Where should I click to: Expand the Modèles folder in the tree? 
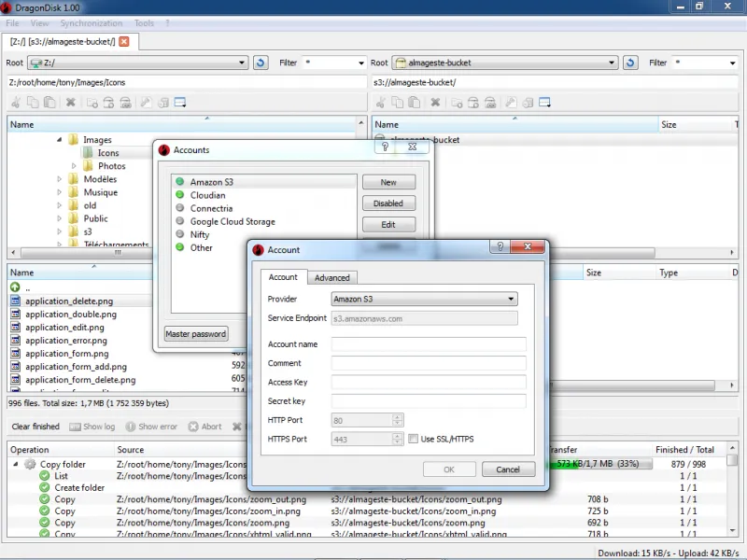click(x=59, y=179)
